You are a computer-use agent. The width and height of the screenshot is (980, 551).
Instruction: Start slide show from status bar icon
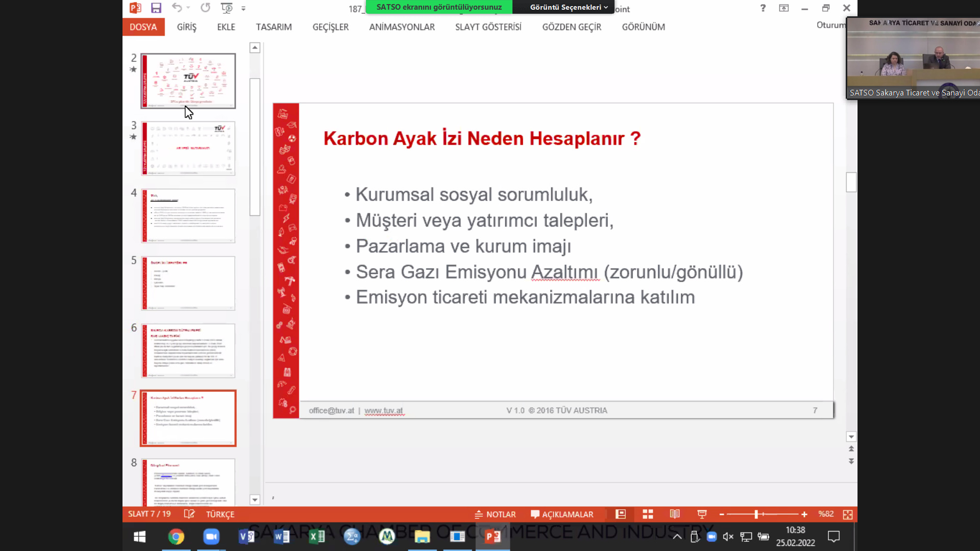coord(702,514)
